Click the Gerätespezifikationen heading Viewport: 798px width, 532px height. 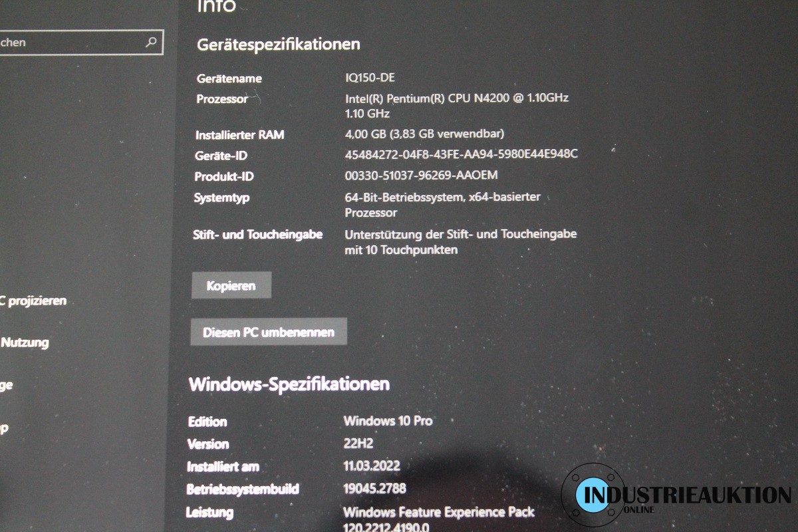coord(278,45)
